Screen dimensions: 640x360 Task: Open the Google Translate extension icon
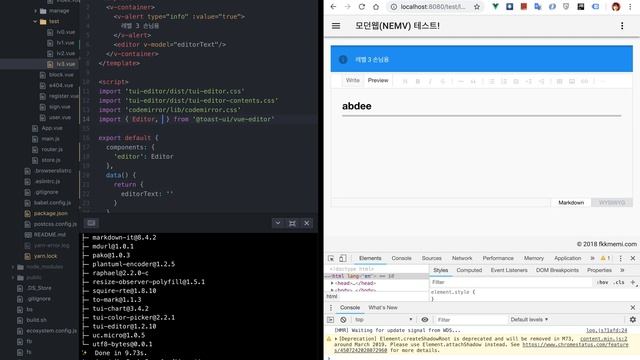[538, 7]
